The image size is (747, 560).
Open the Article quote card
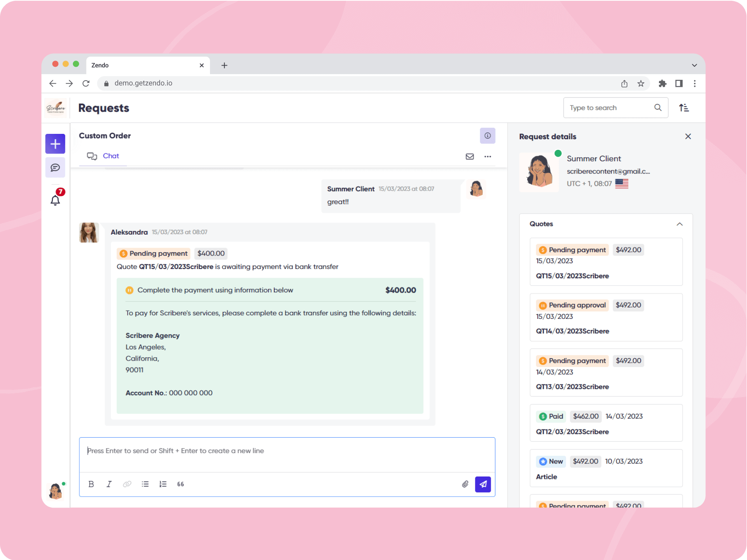(606, 468)
